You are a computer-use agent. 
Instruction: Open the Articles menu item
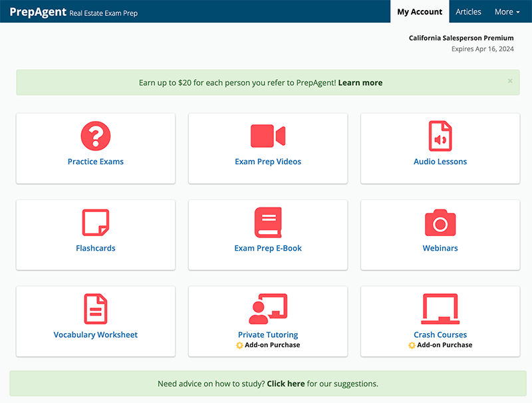(x=468, y=12)
